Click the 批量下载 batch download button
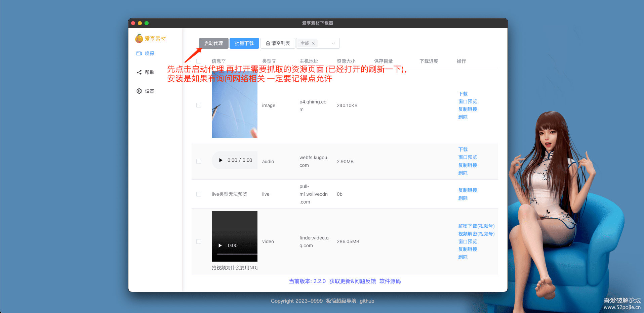This screenshot has width=644, height=313. tap(244, 43)
